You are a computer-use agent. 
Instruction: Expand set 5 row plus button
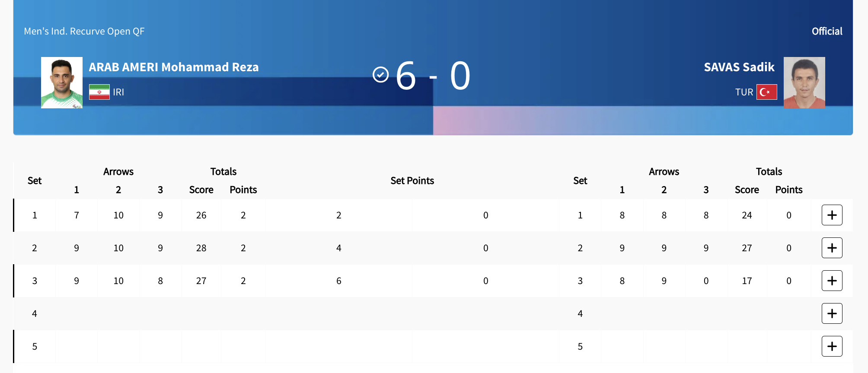(x=832, y=346)
